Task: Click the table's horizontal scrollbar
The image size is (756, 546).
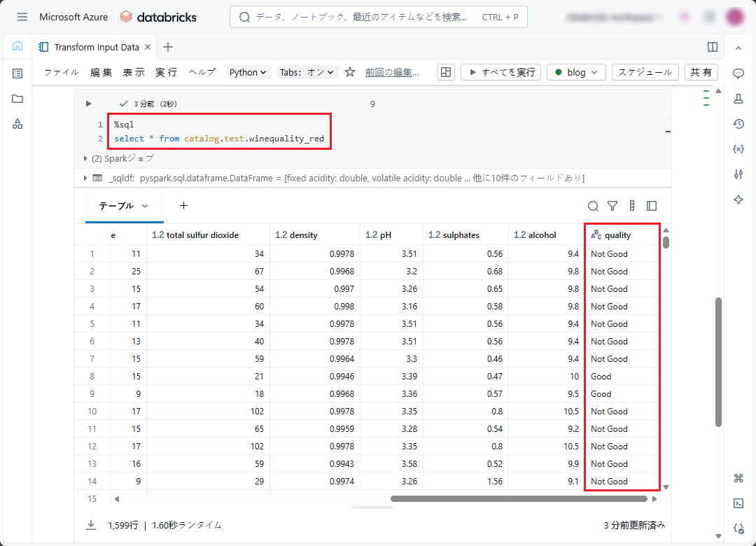Action: click(x=518, y=499)
